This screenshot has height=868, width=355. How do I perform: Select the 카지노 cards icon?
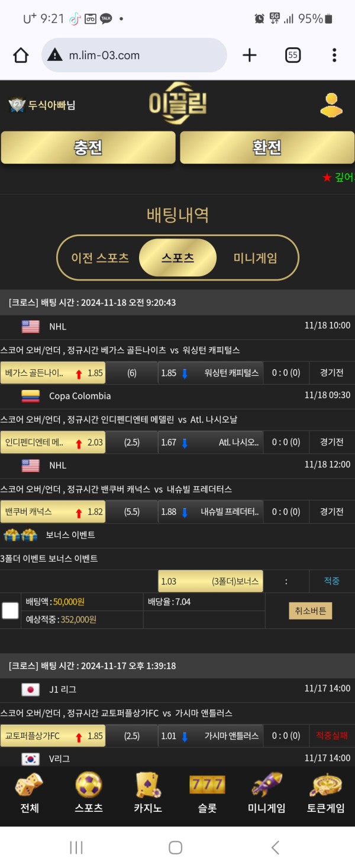(x=148, y=785)
